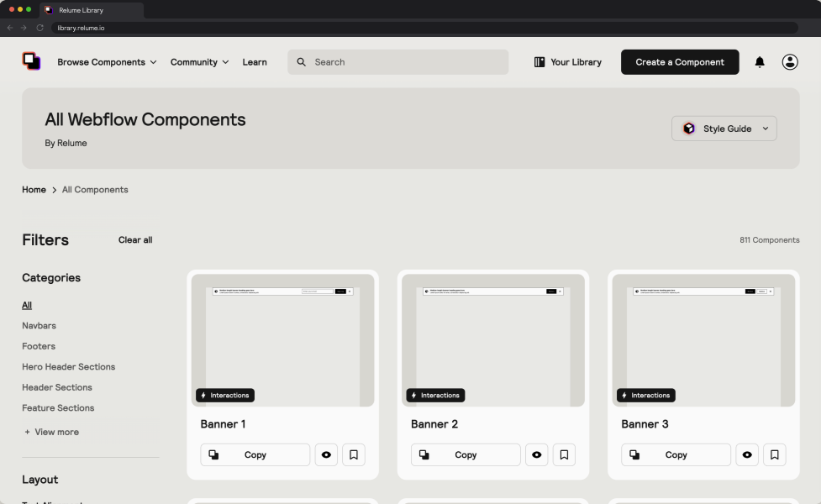Click the Relume logo icon
This screenshot has height=504, width=821.
click(x=31, y=61)
